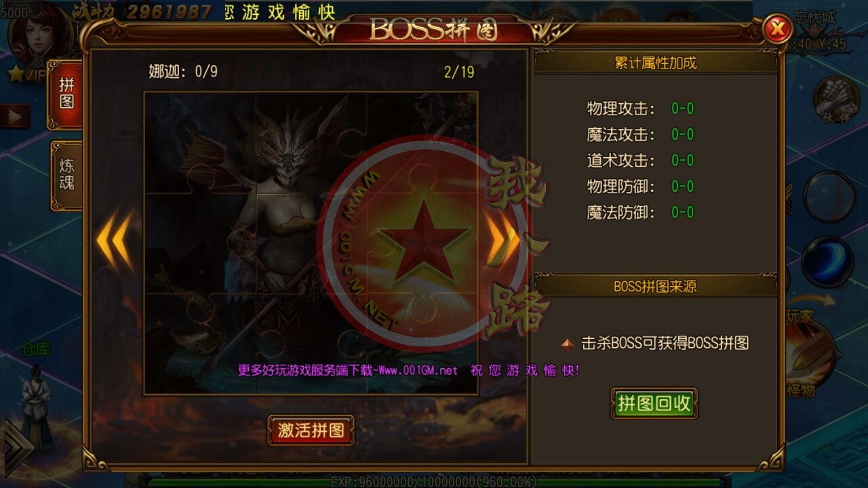This screenshot has height=488, width=868.
Task: Click the boss puzzle image
Action: (311, 243)
